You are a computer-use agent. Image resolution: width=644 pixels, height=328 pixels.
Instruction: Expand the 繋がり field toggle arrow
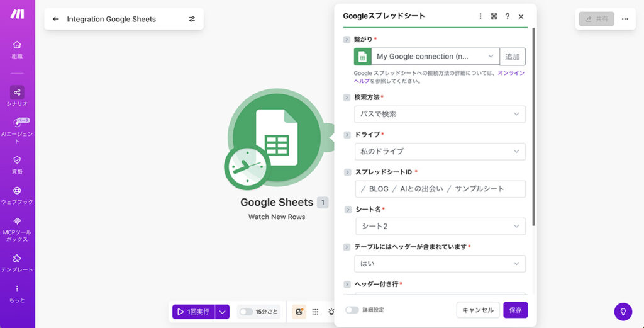347,40
